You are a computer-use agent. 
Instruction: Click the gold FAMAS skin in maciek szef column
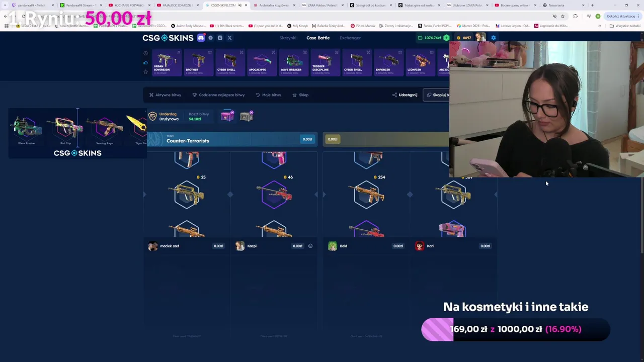click(187, 194)
